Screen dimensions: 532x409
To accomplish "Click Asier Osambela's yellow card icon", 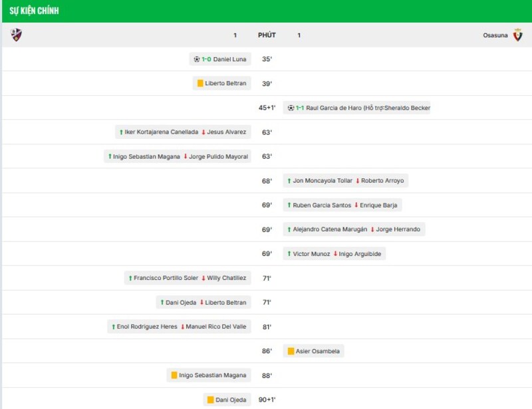I will pyautogui.click(x=291, y=351).
